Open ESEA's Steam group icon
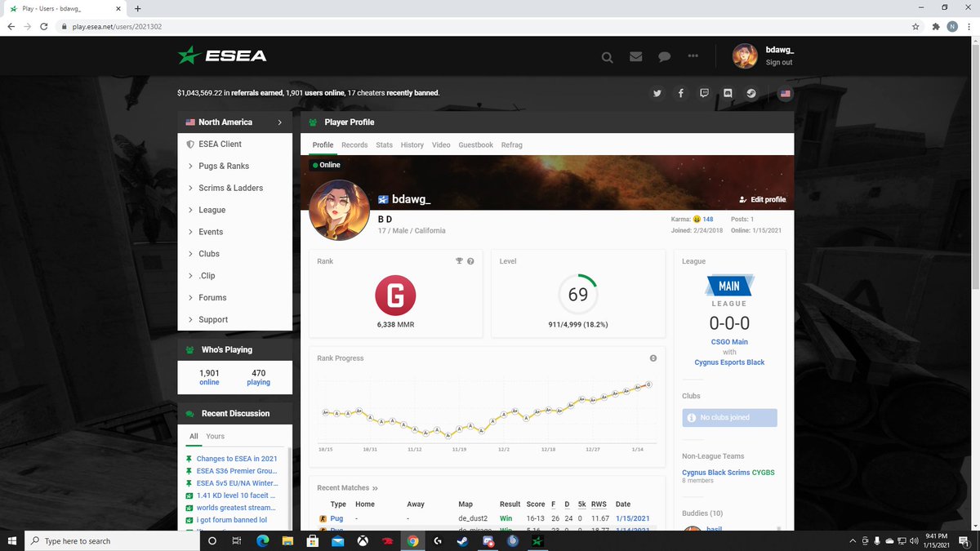This screenshot has width=980, height=551. coord(751,93)
